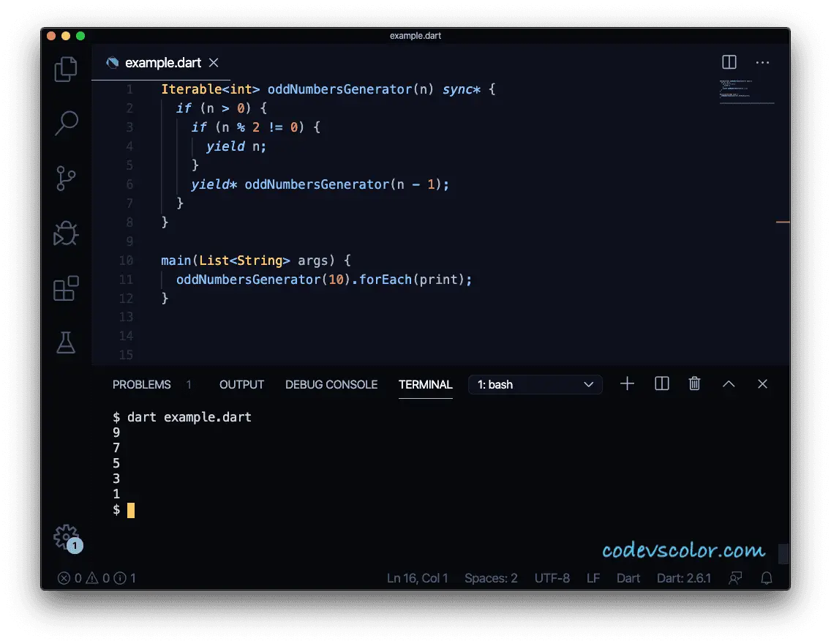Open the Testing flask view
Image resolution: width=831 pixels, height=644 pixels.
pos(66,342)
